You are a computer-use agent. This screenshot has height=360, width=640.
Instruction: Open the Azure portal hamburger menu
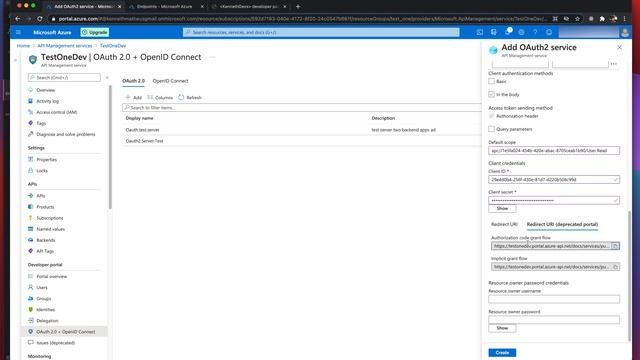pyautogui.click(x=18, y=32)
